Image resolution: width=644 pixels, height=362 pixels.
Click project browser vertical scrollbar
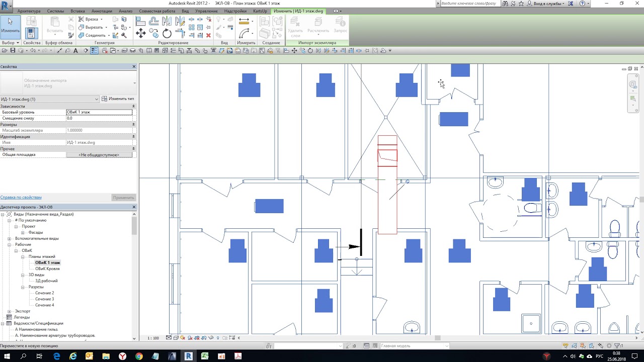tap(134, 225)
